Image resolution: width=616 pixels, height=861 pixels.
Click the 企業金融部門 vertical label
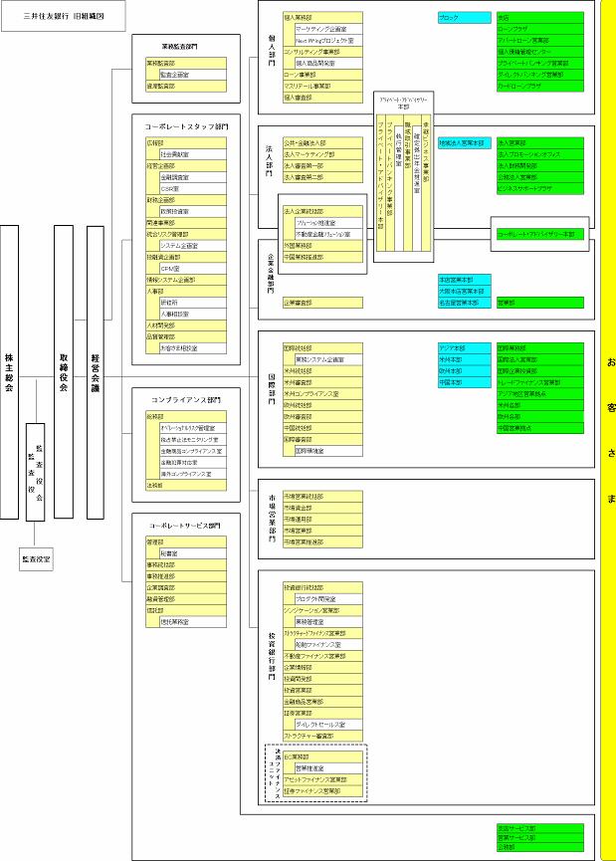pos(271,273)
